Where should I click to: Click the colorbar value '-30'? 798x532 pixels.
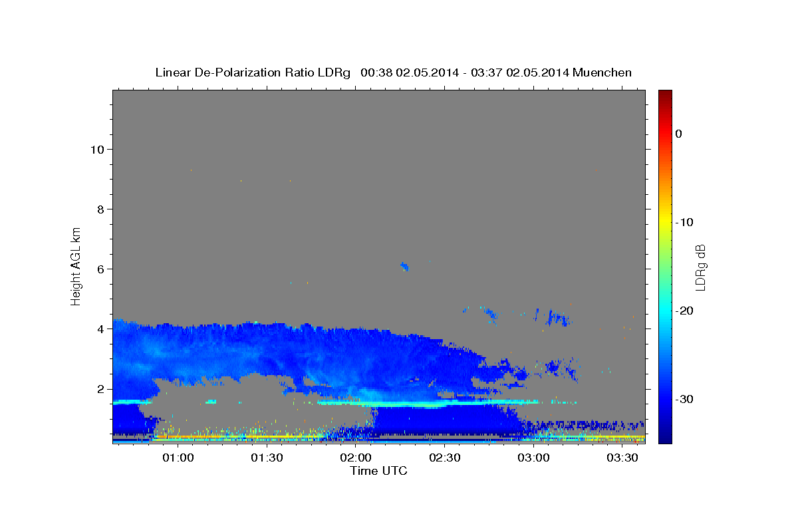684,399
